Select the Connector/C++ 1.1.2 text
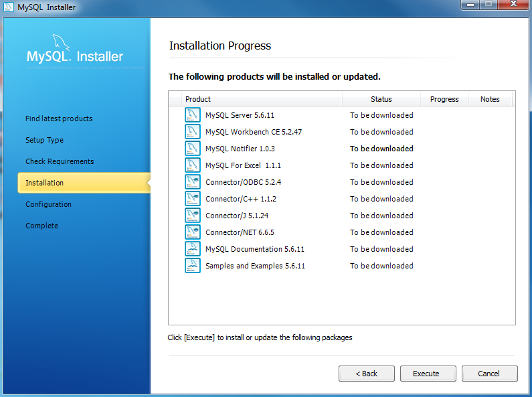Screen dimensions: 532x397 point(241,199)
